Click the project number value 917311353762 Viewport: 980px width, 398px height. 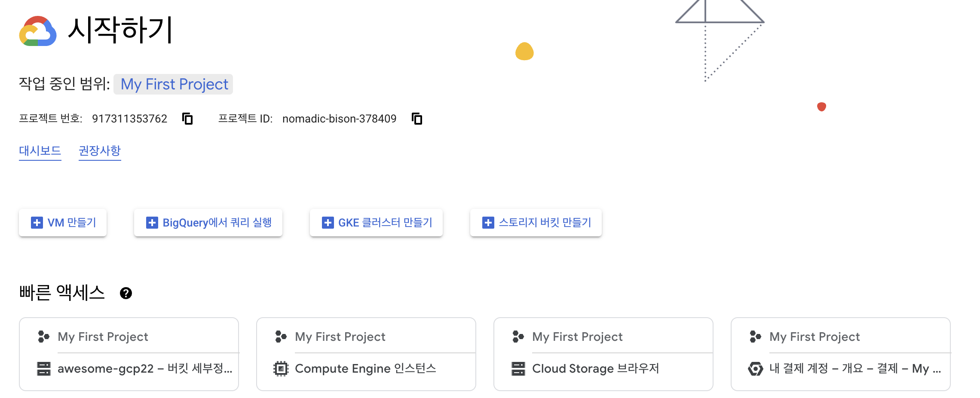tap(129, 119)
